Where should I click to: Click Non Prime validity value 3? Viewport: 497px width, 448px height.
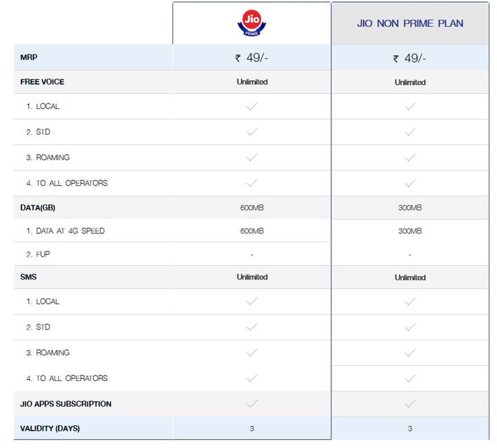click(410, 429)
